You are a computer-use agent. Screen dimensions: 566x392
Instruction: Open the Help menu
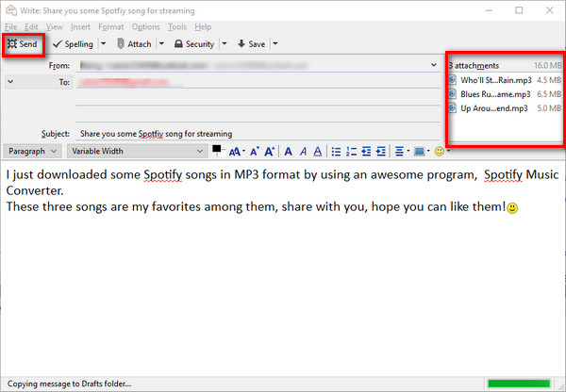tap(203, 27)
